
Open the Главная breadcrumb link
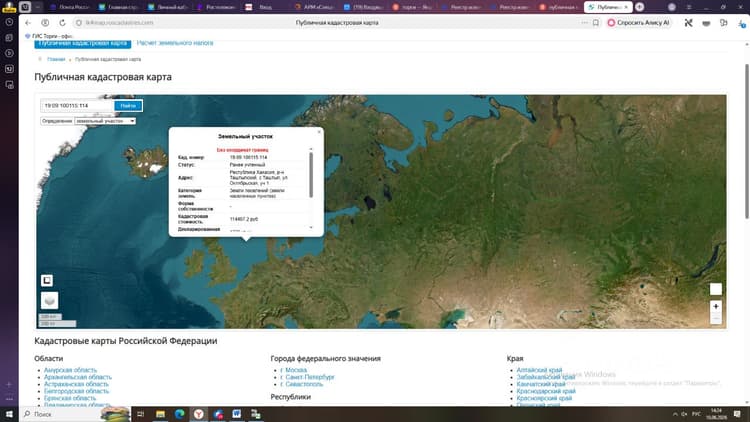click(56, 59)
